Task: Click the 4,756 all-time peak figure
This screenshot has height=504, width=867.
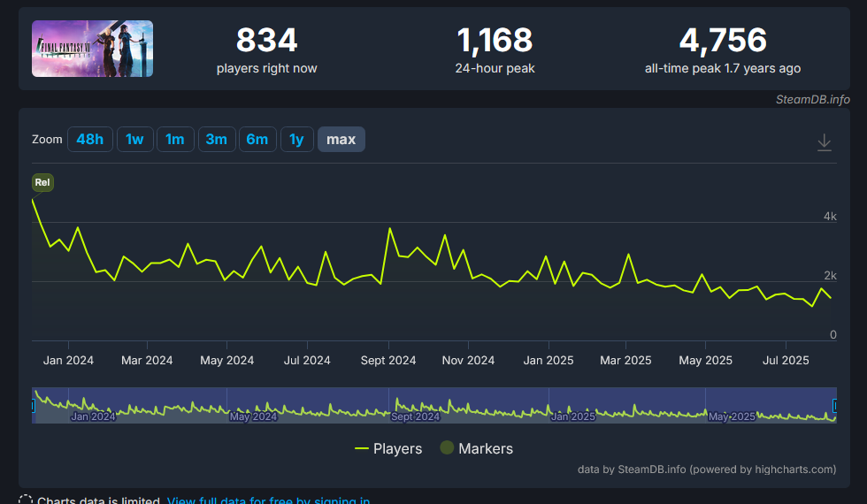Action: click(723, 41)
